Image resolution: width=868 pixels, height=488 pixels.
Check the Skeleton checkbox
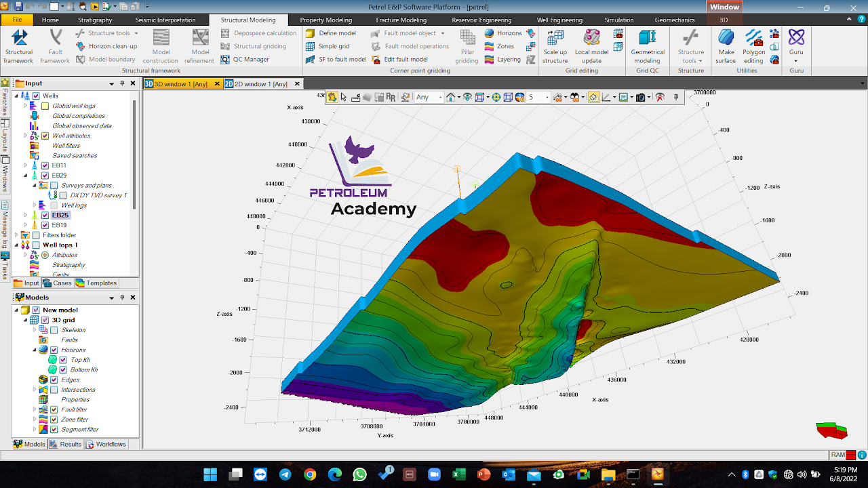point(54,330)
